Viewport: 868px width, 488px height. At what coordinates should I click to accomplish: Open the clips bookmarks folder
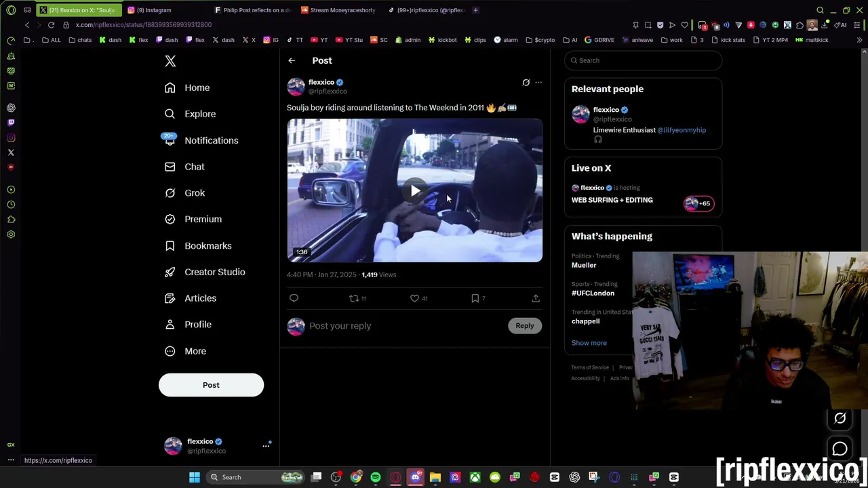coord(475,40)
